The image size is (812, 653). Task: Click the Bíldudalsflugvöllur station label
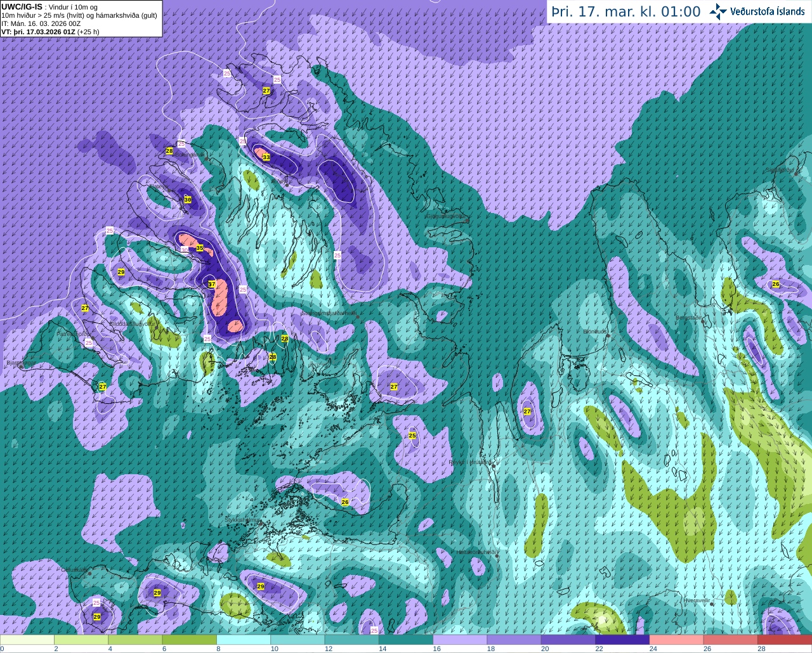coord(132,323)
